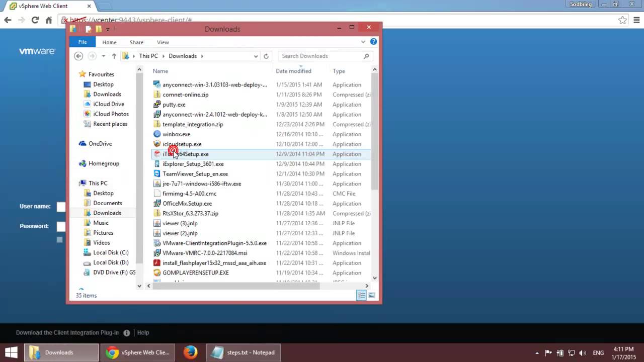
Task: Go up one folder level arrow
Action: coord(114,56)
